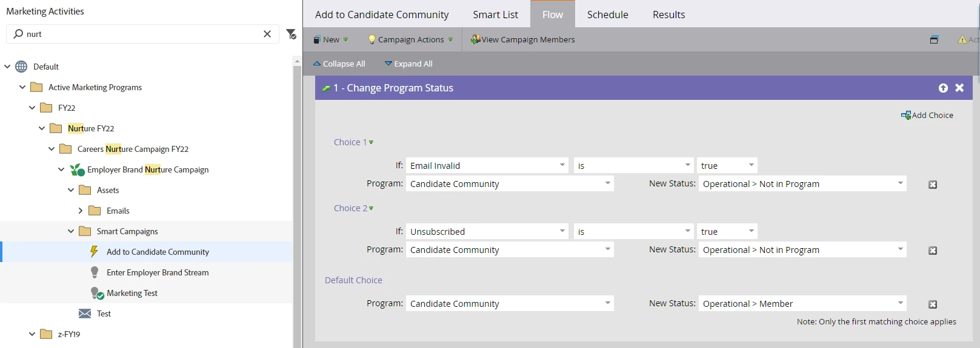The width and height of the screenshot is (980, 348).
Task: Clear the search field with X icon
Action: click(x=267, y=34)
